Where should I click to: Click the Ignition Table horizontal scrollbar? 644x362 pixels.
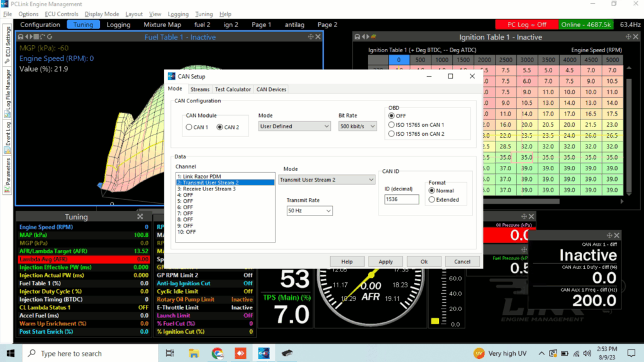point(521,202)
